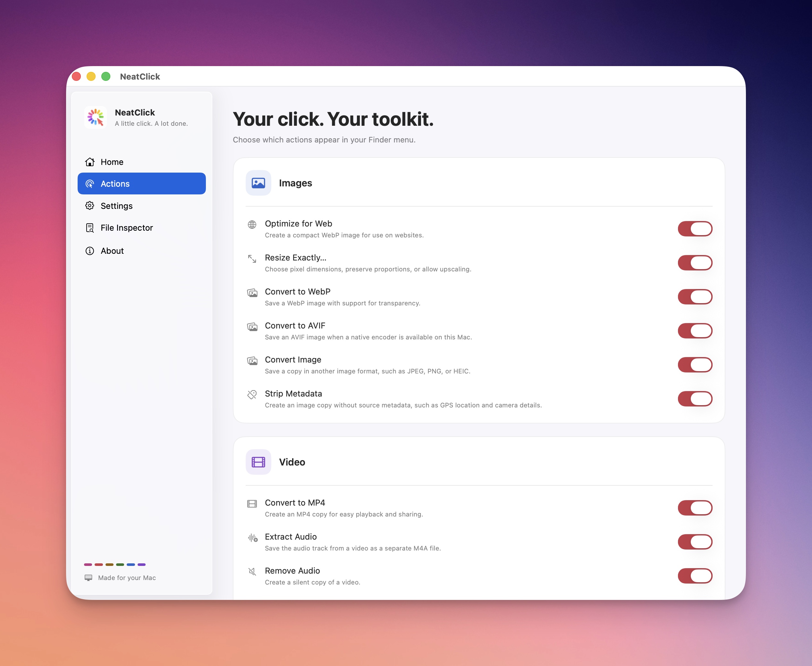Click the image stack icon beside Convert Image

[x=252, y=361]
